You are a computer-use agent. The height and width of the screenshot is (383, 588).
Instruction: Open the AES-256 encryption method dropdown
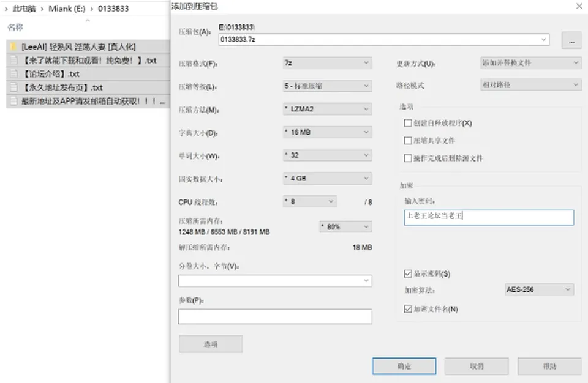point(539,289)
